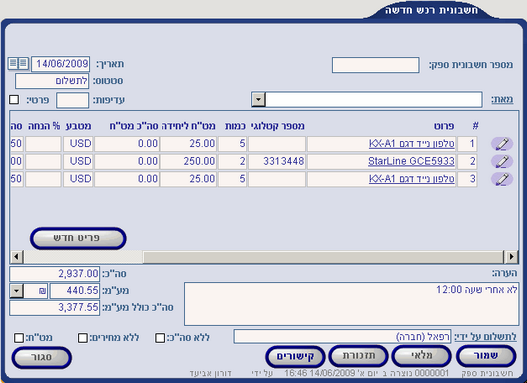
Task: Open the לתשלום על ידי link
Action: 485,337
